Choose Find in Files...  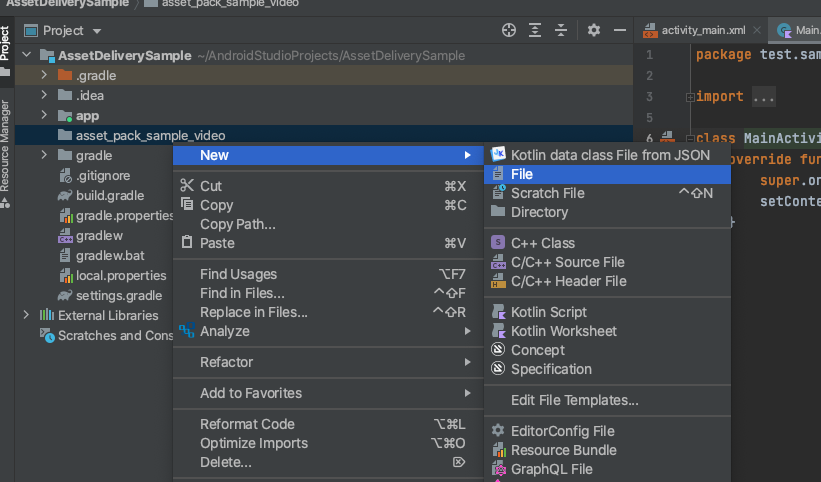(x=328, y=293)
